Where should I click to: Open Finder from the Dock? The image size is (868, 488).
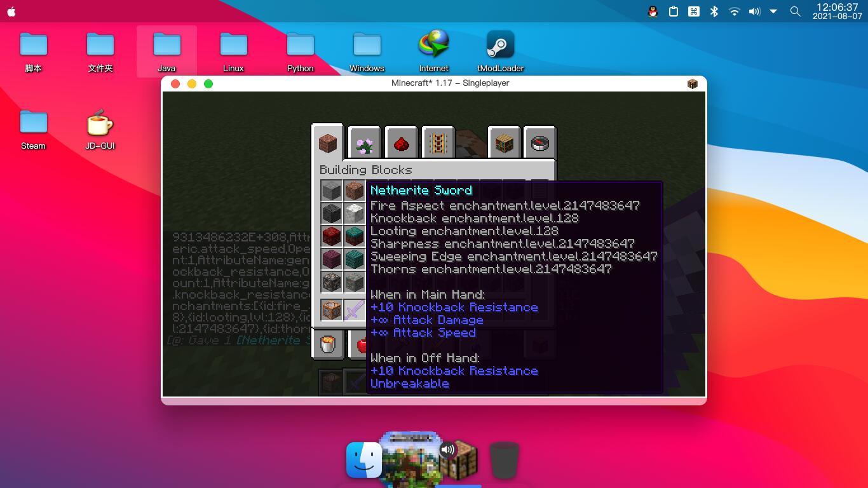pyautogui.click(x=364, y=461)
